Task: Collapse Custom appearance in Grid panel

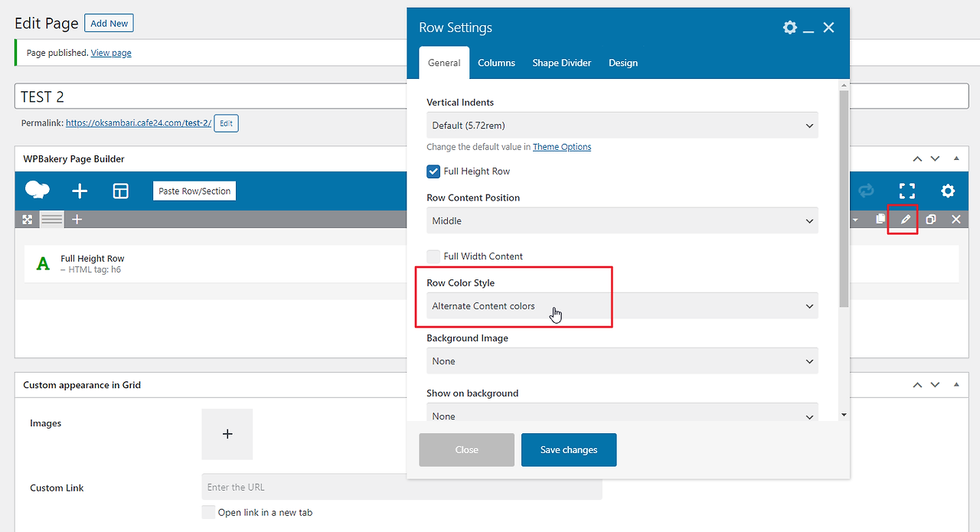Action: pos(956,385)
